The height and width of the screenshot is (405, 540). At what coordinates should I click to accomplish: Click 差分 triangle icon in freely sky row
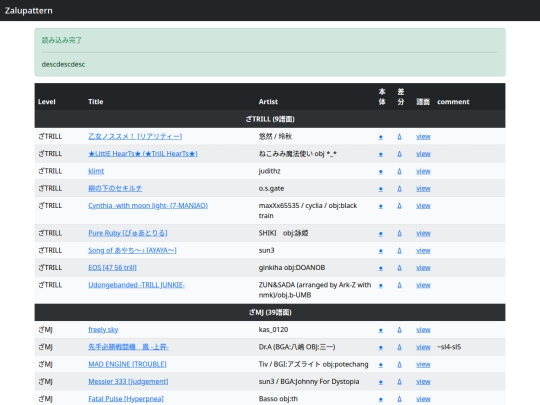[399, 329]
